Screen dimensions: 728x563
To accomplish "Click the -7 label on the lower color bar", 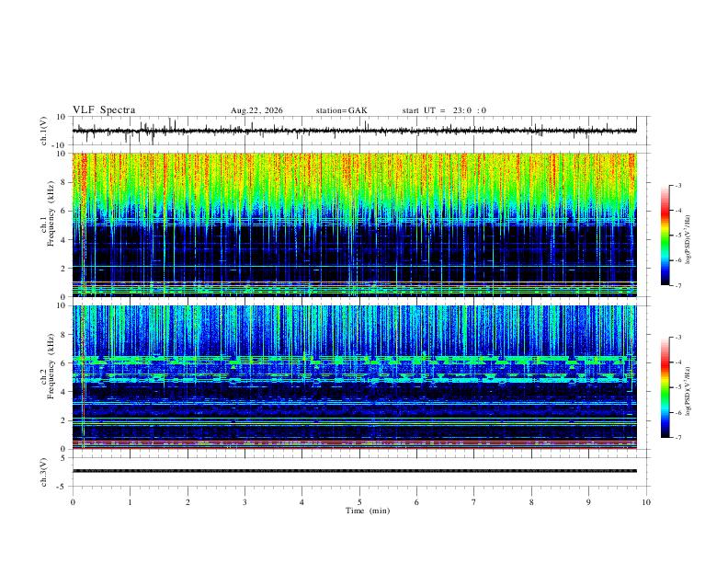I will 677,438.
